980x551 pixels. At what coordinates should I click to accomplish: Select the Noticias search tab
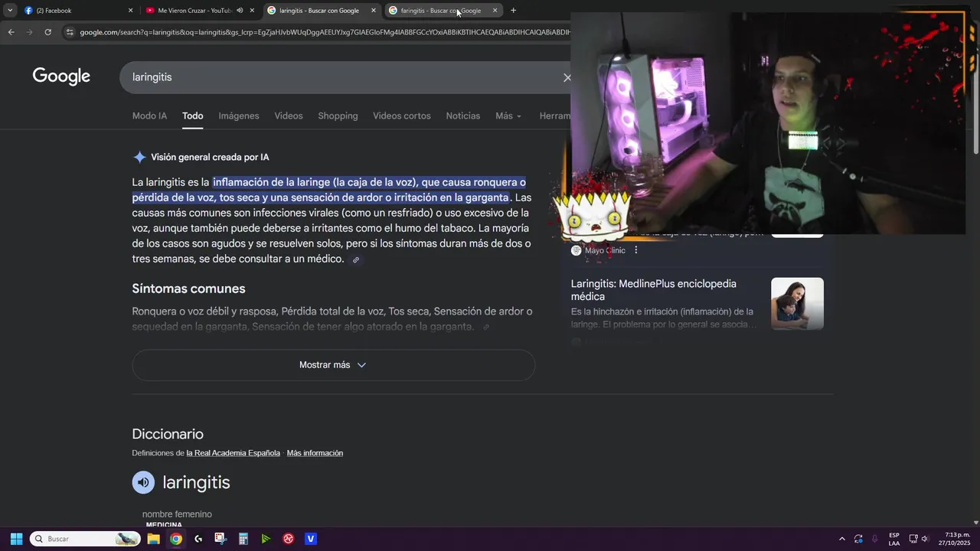coord(463,116)
